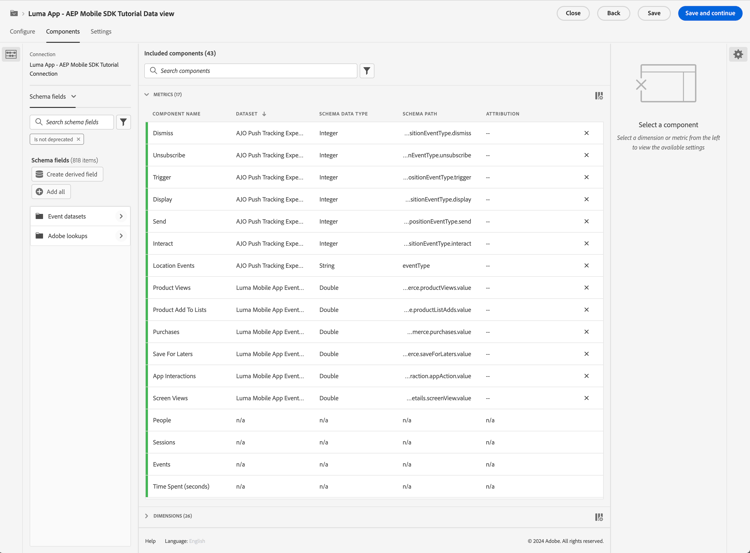Clear the 'Is not deprecated' filter tag

78,139
